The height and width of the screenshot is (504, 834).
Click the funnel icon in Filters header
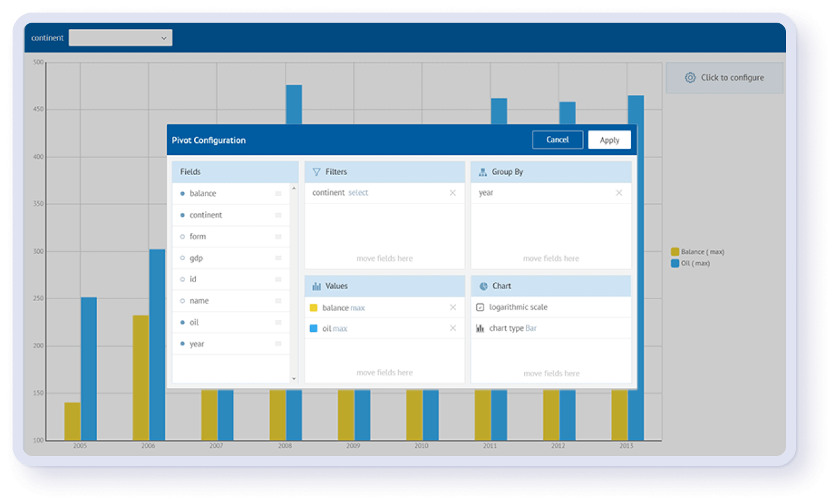[317, 172]
